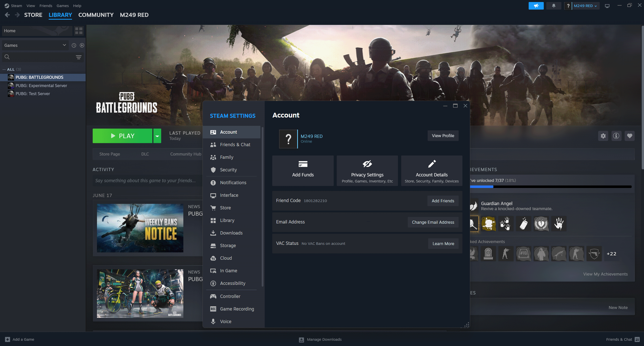644x346 pixels.
Task: Select Voice settings section
Action: (231, 322)
